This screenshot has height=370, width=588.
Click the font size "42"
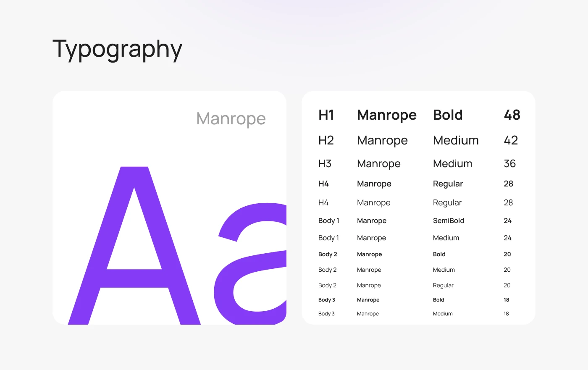(511, 140)
